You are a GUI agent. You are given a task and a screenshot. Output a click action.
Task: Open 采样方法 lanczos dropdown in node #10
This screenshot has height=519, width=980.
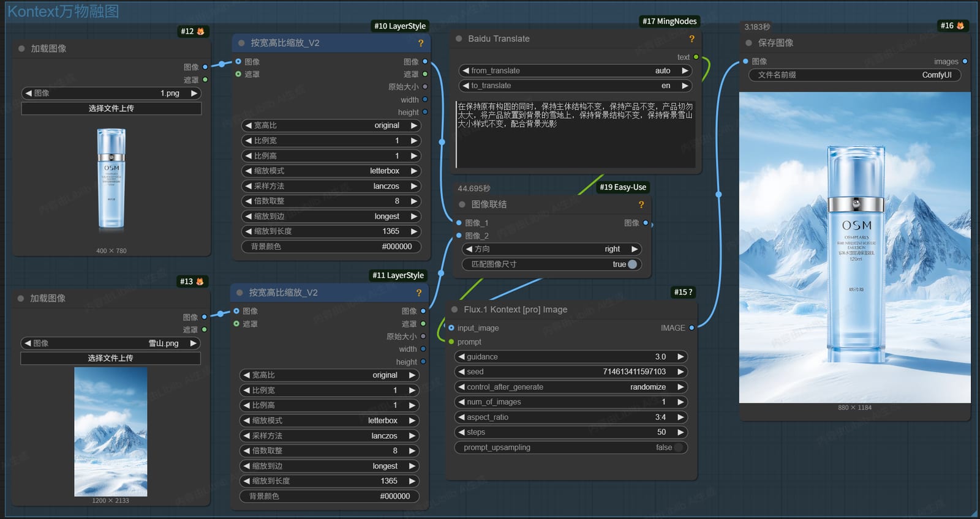pos(331,186)
